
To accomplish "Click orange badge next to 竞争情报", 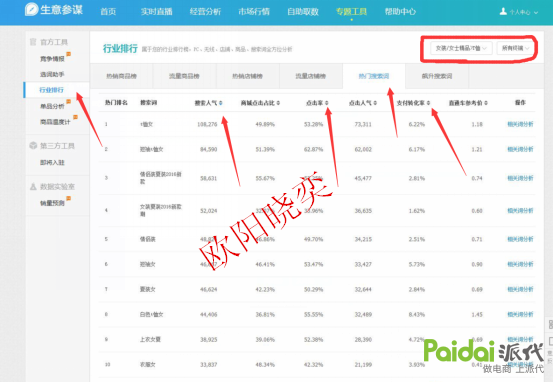I will pyautogui.click(x=69, y=54).
